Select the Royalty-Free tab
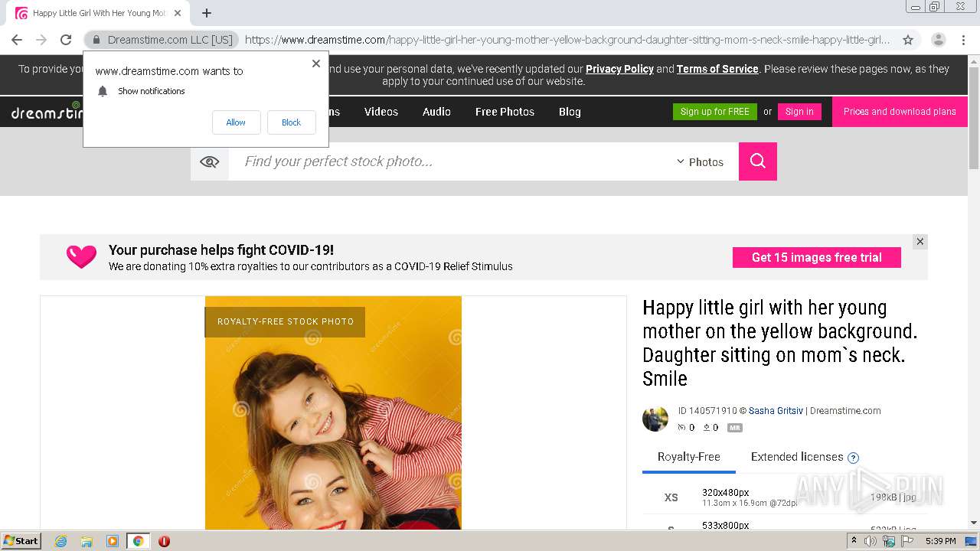 [689, 457]
